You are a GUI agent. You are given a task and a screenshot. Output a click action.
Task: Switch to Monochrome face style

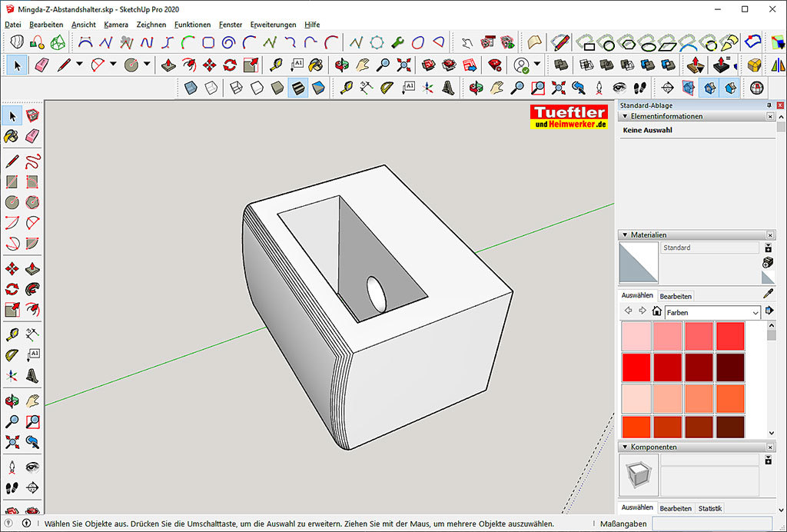point(318,88)
